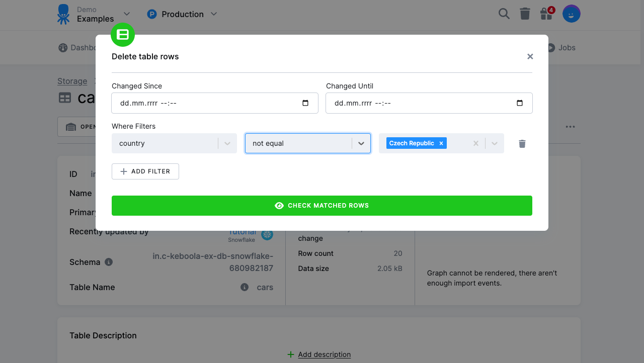Click the green table icon above the dialog
The image size is (644, 363).
[123, 35]
